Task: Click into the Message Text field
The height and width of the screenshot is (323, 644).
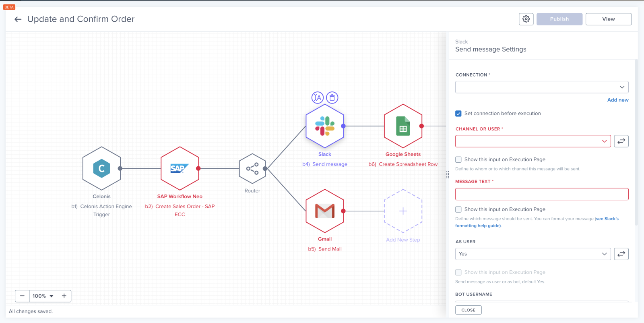Action: (x=542, y=194)
